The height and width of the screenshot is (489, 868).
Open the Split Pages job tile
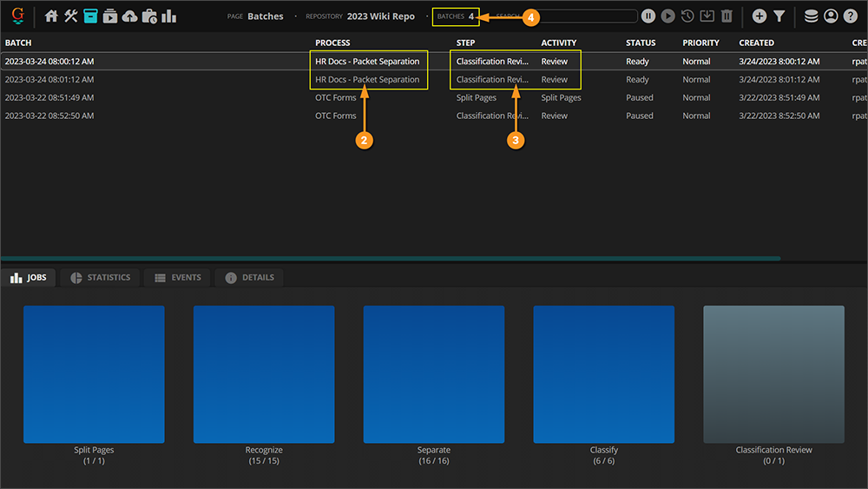tap(94, 374)
